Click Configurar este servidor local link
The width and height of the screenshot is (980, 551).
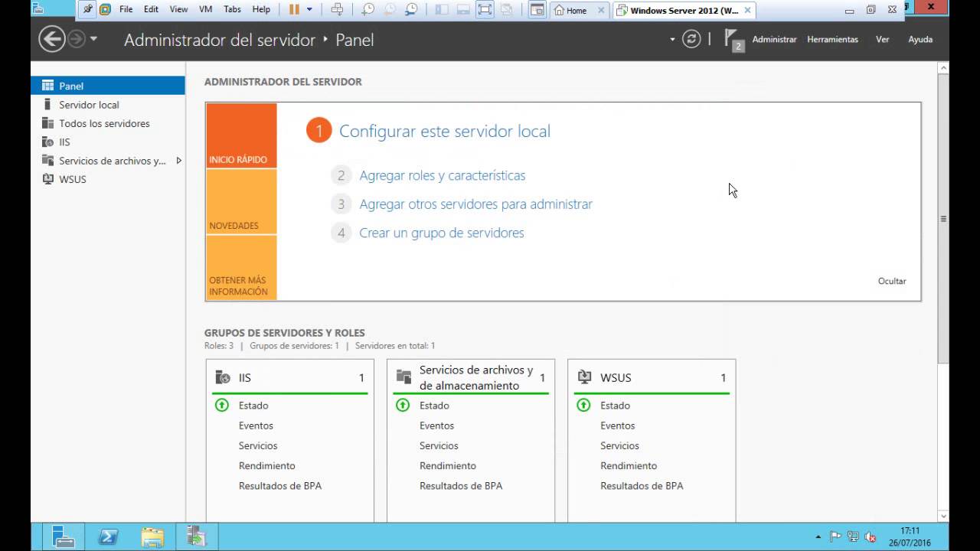click(445, 131)
